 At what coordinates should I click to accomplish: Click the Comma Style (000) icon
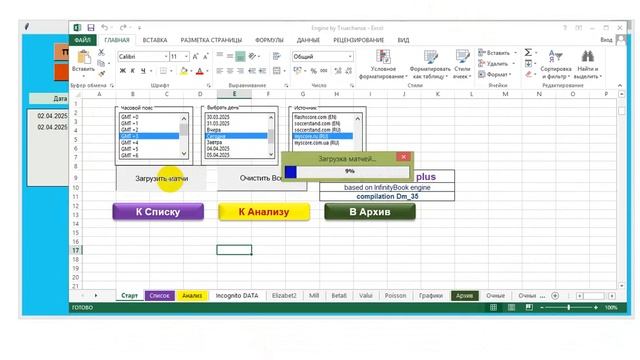tap(324, 71)
